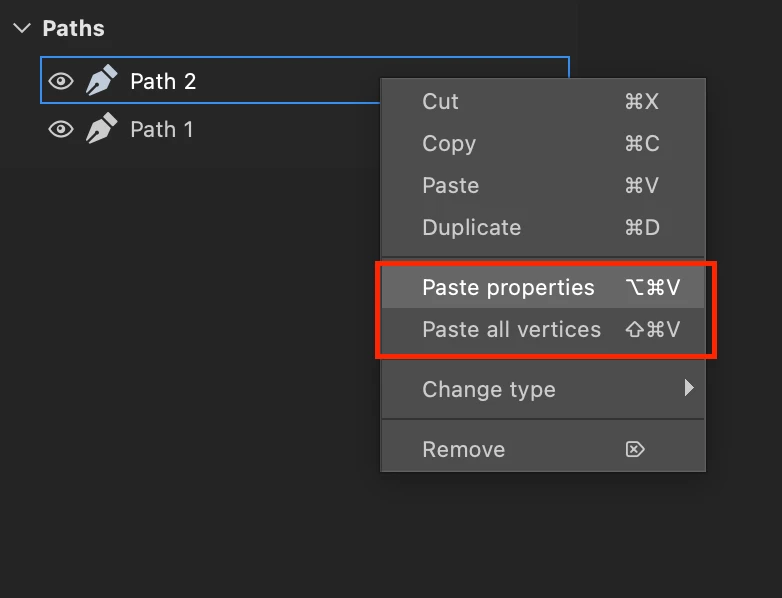782x598 pixels.
Task: Select Paste properties menu entry
Action: tap(543, 287)
